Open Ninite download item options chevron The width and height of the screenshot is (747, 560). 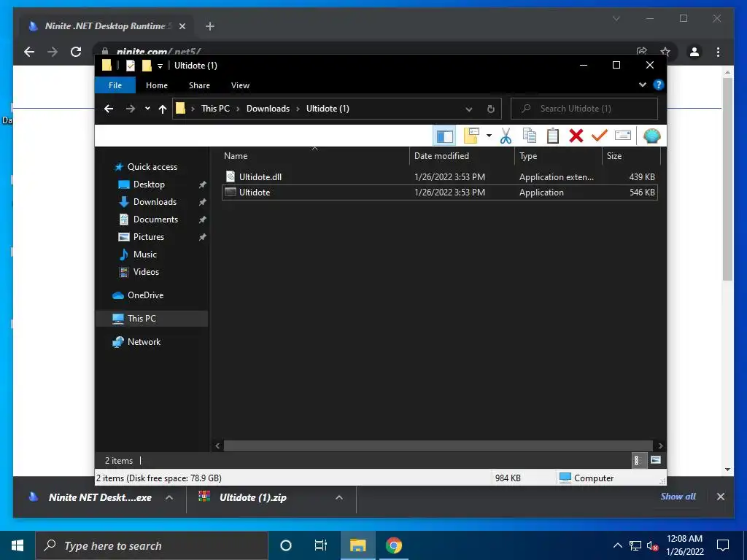tap(169, 497)
